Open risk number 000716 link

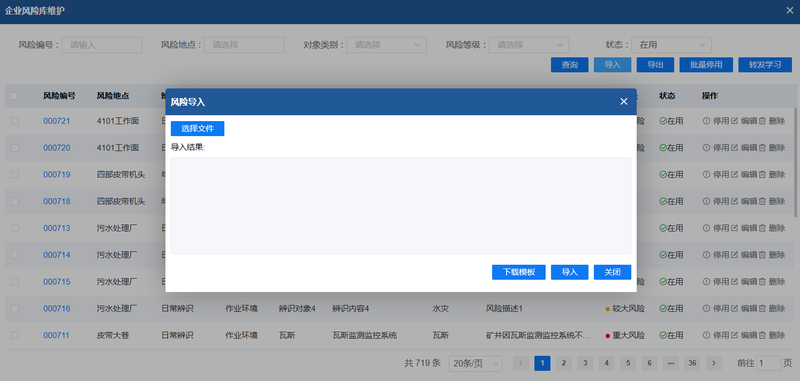pos(57,309)
